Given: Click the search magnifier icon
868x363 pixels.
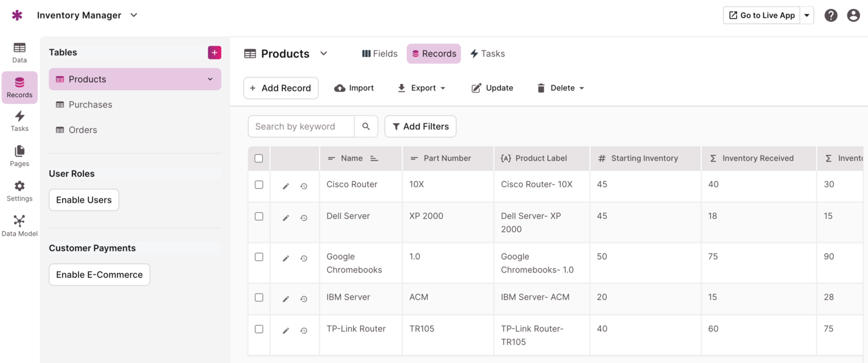Looking at the screenshot, I should point(366,127).
